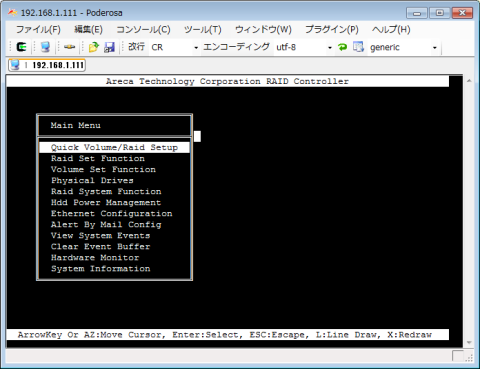Viewport: 480px width, 369px height.
Task: Click the new connection toolbar icon
Action: [21, 47]
